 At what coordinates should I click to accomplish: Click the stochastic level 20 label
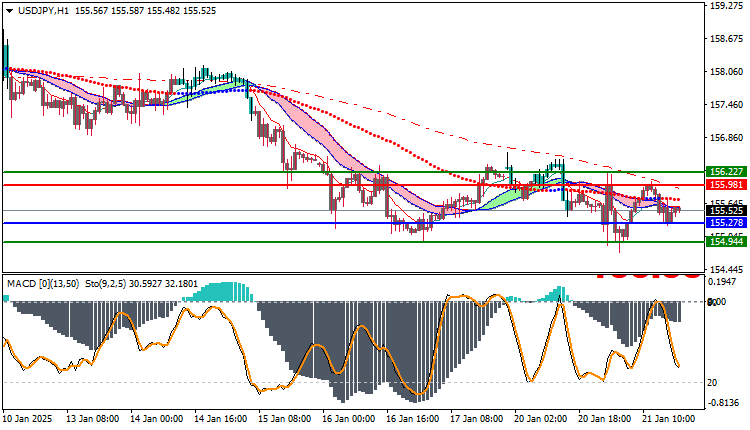pyautogui.click(x=712, y=383)
